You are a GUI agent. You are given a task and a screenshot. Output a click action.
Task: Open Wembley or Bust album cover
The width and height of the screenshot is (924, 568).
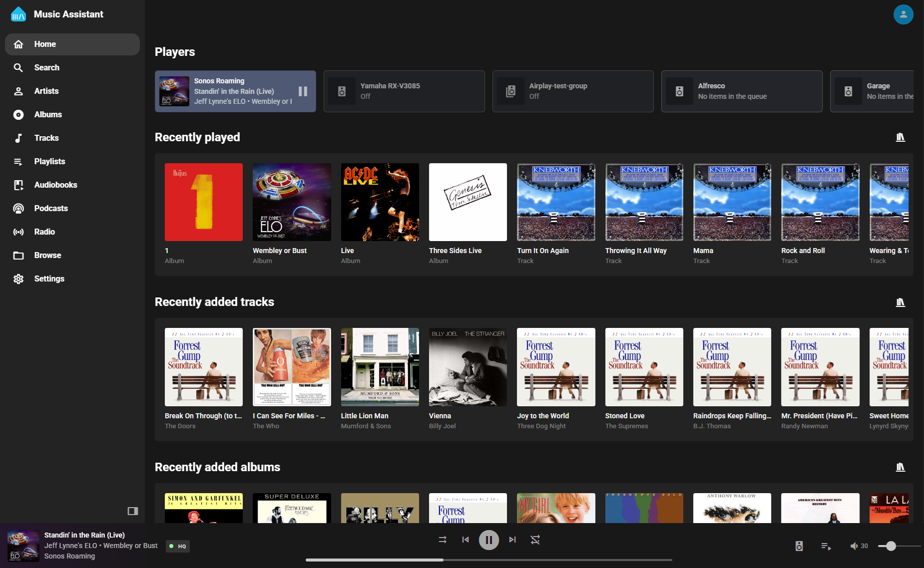point(292,202)
